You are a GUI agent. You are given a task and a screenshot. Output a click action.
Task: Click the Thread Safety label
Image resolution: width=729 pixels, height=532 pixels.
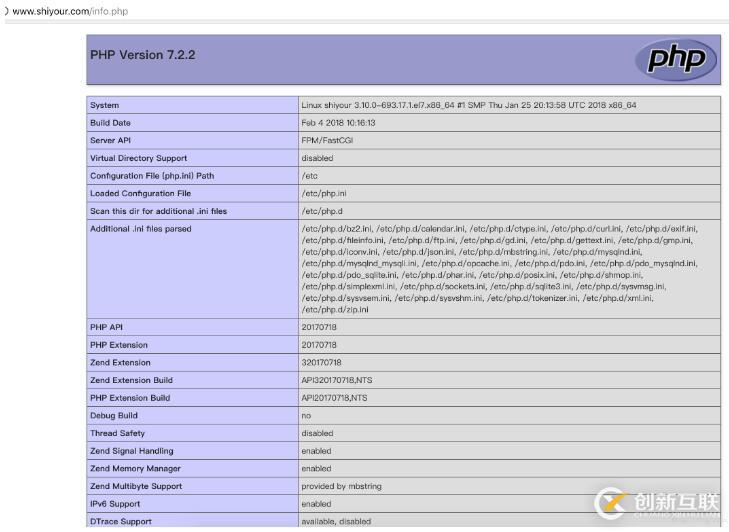tap(118, 433)
